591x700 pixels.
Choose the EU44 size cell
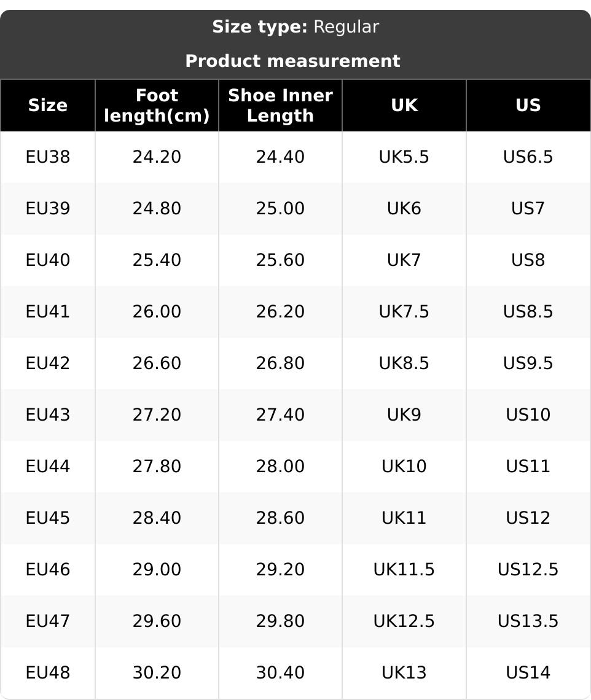(48, 467)
